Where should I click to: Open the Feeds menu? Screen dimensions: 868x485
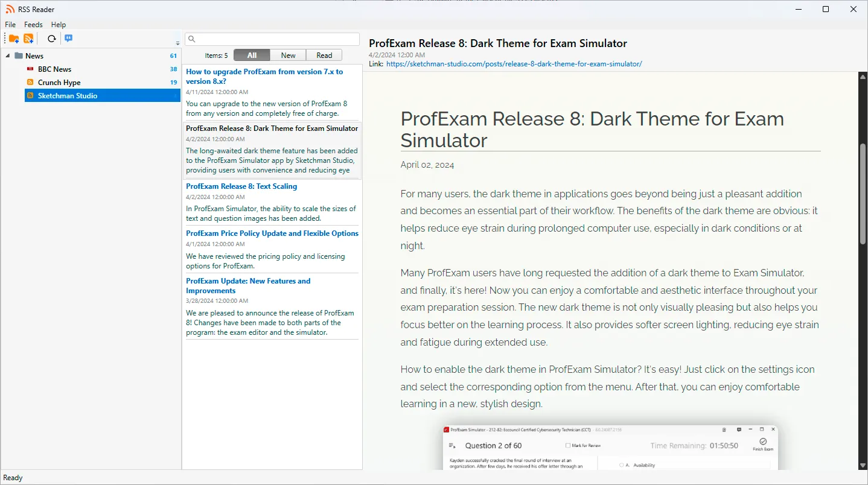click(33, 25)
